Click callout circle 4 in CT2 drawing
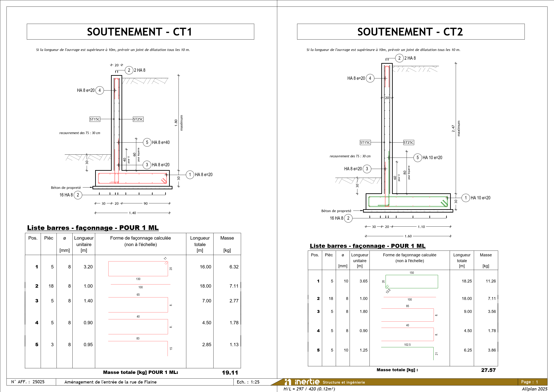This screenshot has width=554, height=392. pyautogui.click(x=370, y=78)
